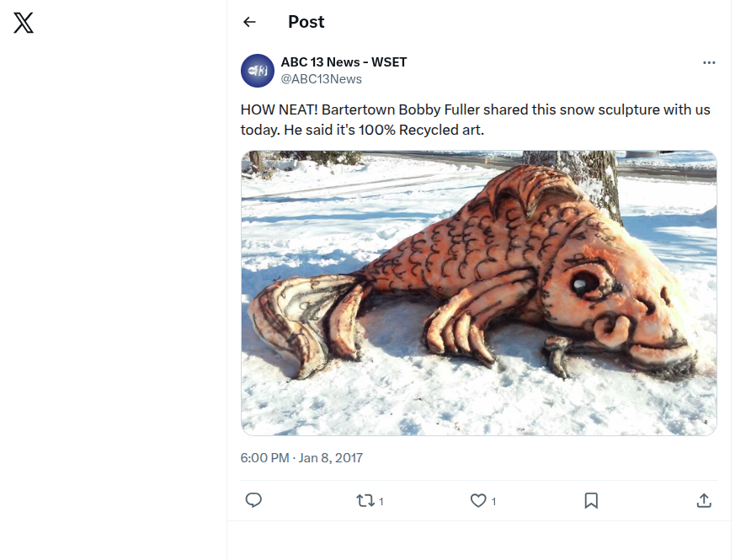Open the @ABC13News handle link
The height and width of the screenshot is (560, 746).
point(321,79)
